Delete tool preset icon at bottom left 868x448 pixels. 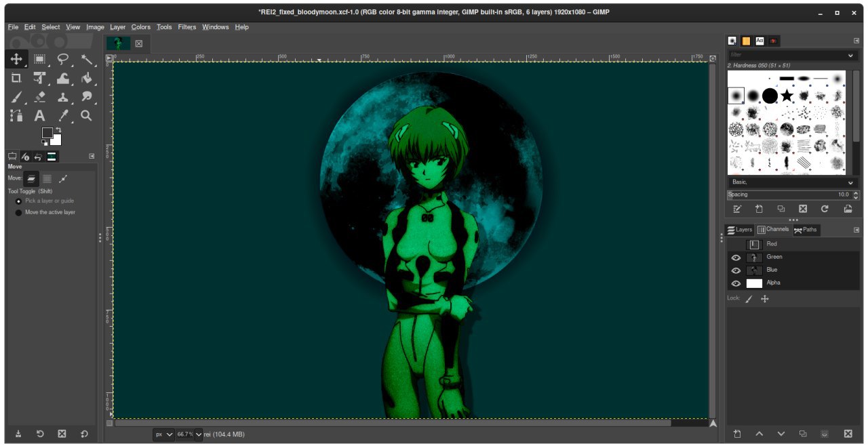click(62, 434)
